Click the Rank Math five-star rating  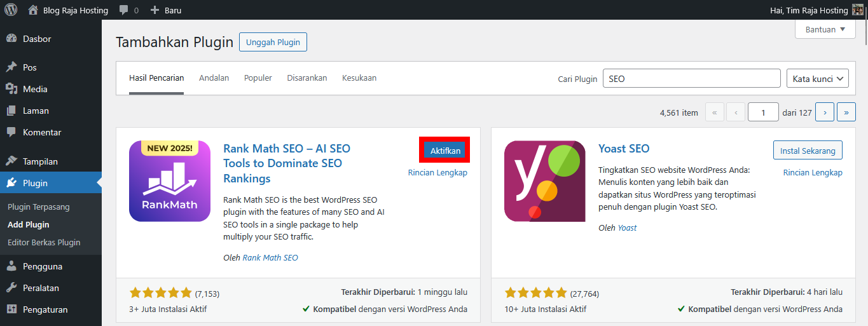(160, 293)
